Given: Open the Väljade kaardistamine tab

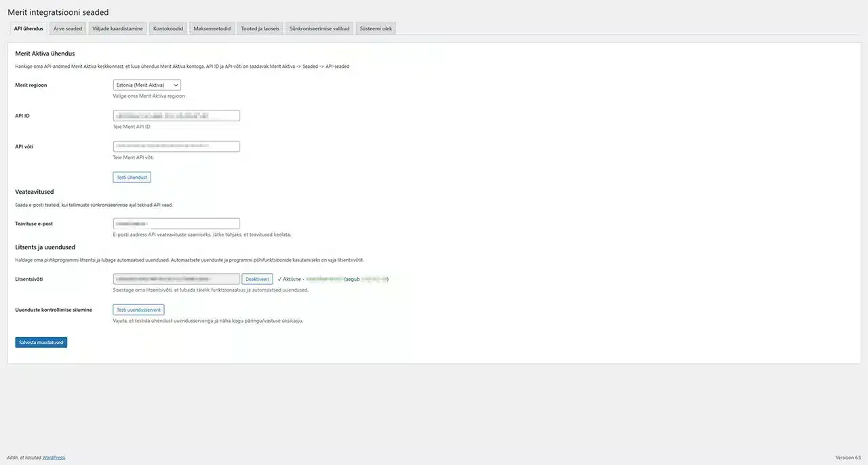Looking at the screenshot, I should [x=117, y=28].
